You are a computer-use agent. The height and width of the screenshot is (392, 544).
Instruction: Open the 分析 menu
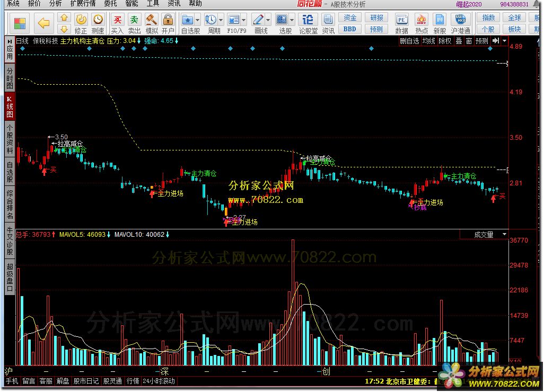[55, 4]
